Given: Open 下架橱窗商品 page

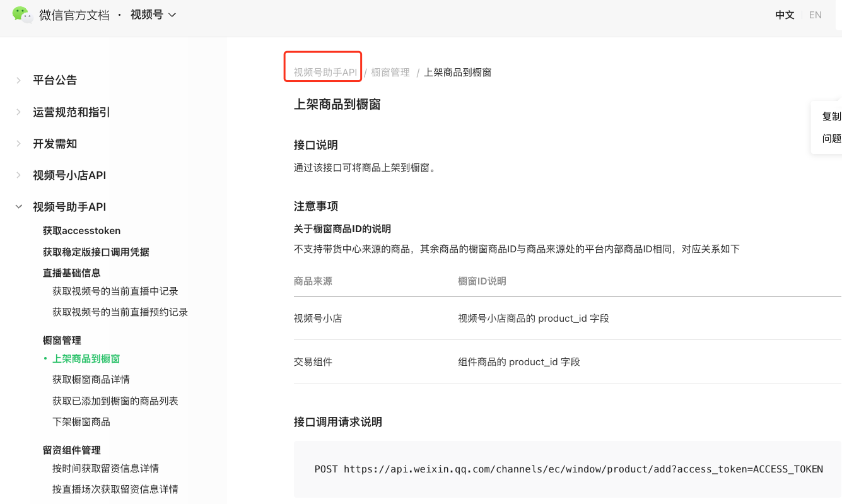Looking at the screenshot, I should pos(81,422).
